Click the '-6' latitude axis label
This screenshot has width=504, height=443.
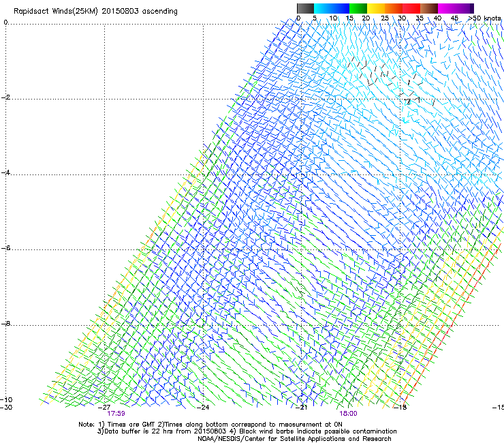[x=5, y=248]
